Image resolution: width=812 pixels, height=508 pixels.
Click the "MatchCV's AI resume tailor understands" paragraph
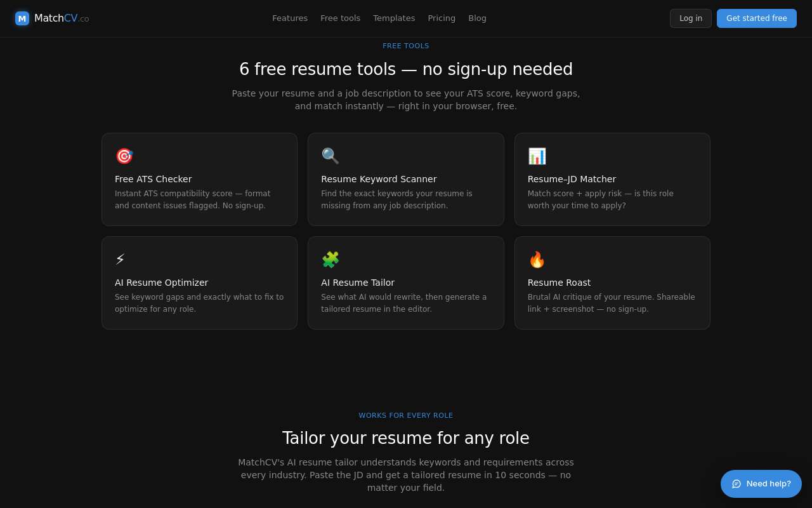pyautogui.click(x=406, y=475)
